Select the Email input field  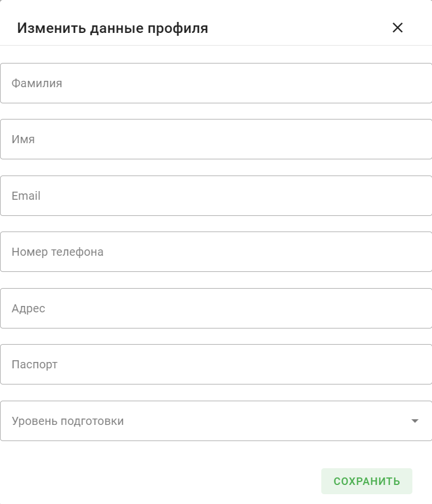coord(216,196)
